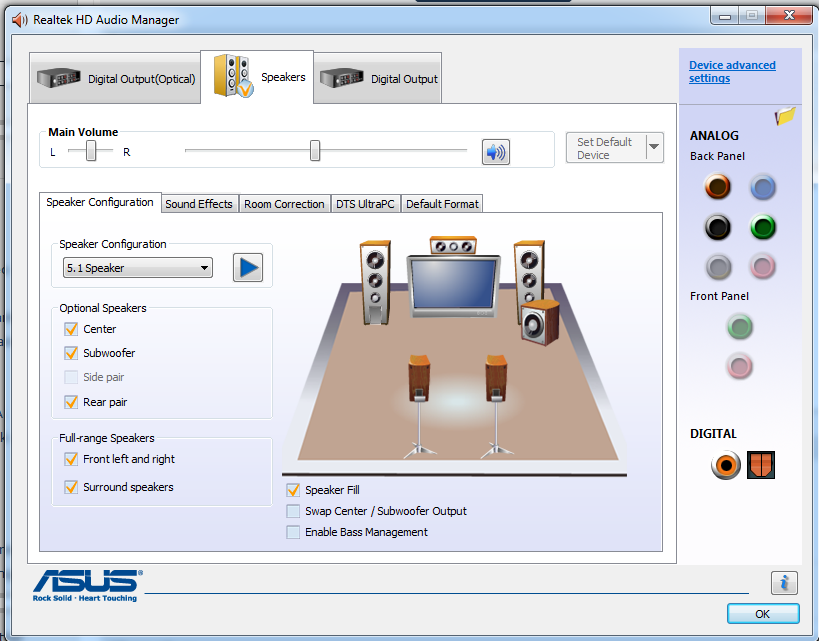The width and height of the screenshot is (819, 641).
Task: Click the L/R balance slider handle
Action: pos(91,151)
